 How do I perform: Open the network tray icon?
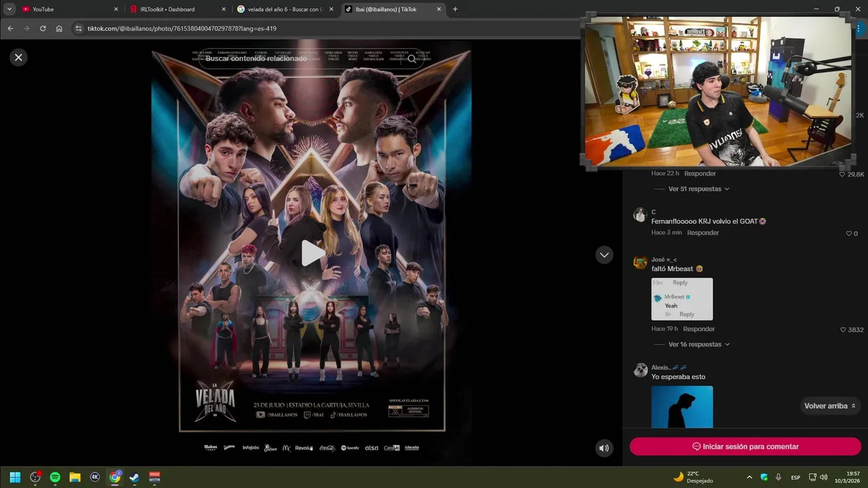click(x=813, y=477)
